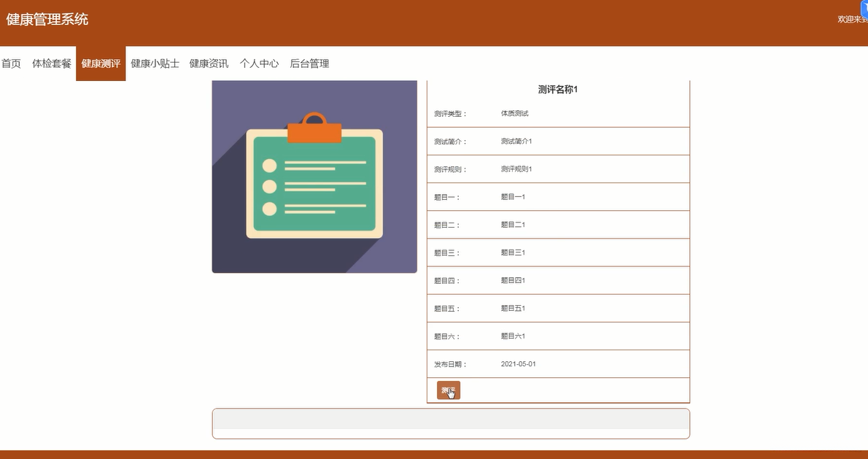This screenshot has height=459, width=868.
Task: Click the 测试简介 row in the table
Action: [557, 141]
